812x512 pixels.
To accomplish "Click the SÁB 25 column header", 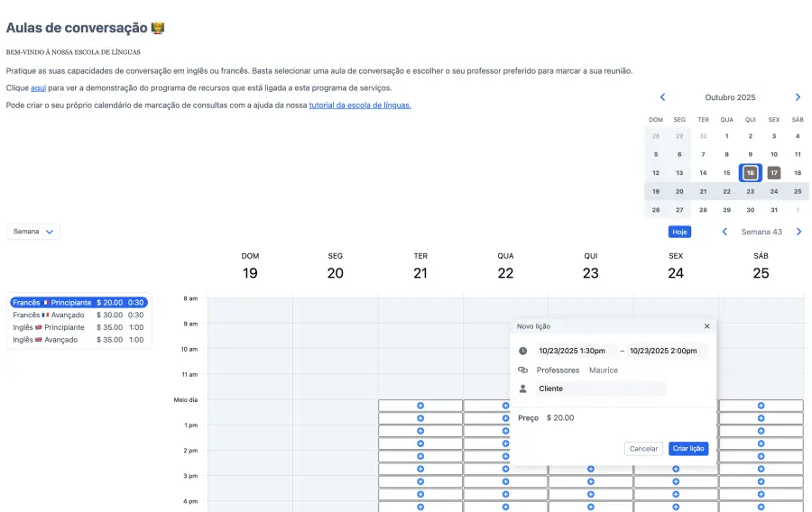I will tap(761, 267).
